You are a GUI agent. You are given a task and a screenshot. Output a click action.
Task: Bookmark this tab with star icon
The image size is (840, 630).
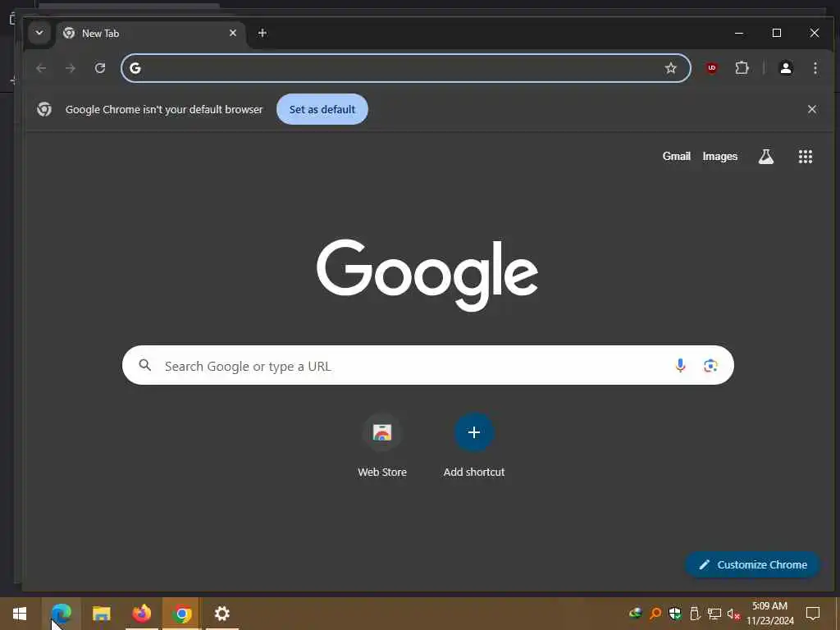670,68
